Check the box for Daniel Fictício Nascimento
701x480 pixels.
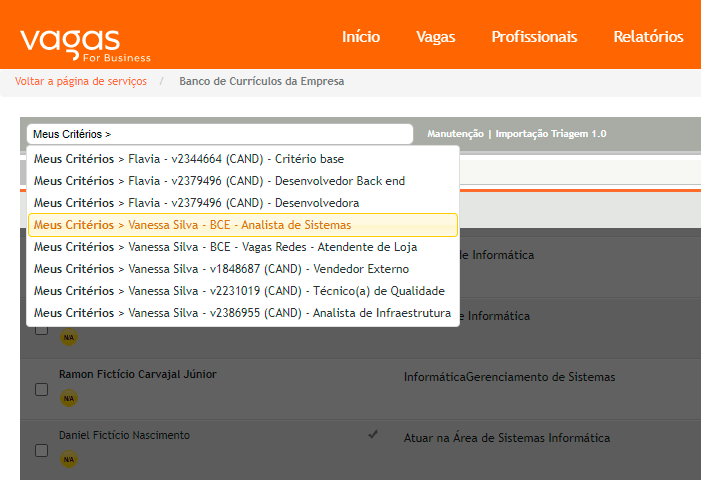[x=42, y=450]
